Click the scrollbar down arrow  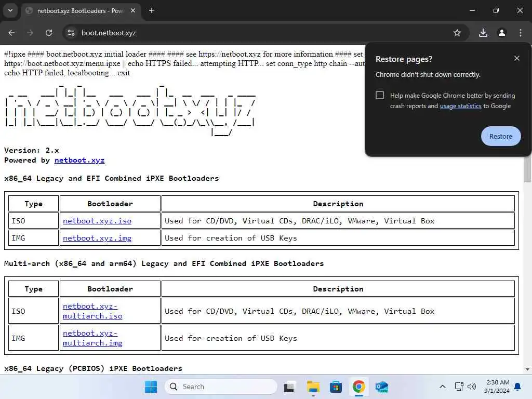point(527,369)
